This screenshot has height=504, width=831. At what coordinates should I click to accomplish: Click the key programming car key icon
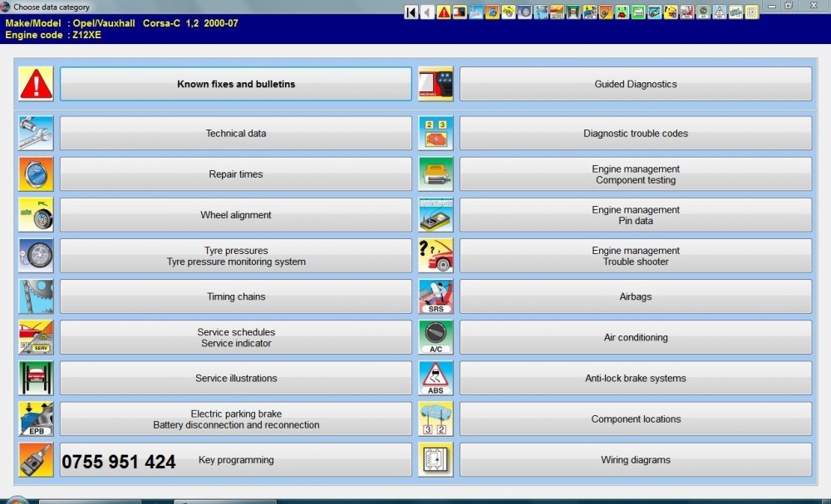pos(36,460)
